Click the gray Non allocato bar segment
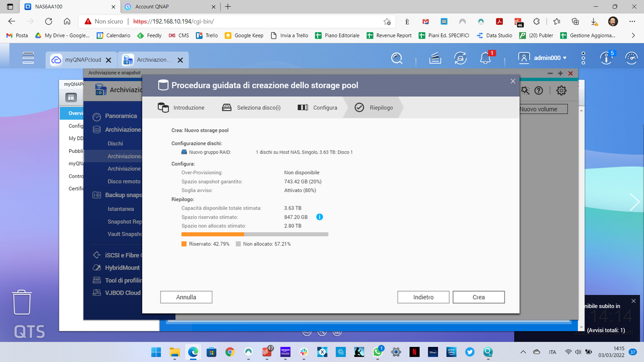644x362 pixels. coord(286,234)
